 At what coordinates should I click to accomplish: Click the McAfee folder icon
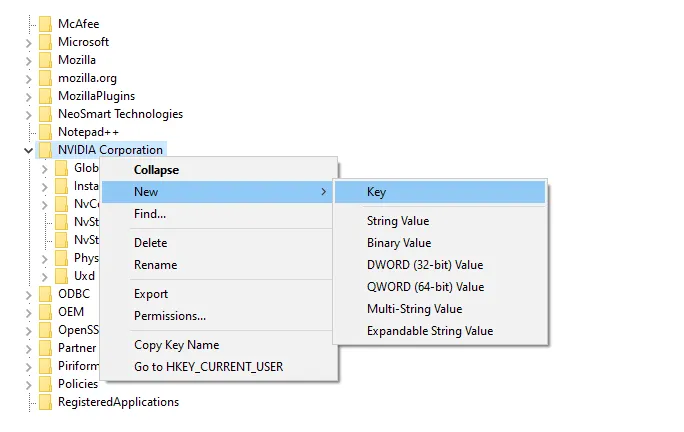click(x=45, y=24)
